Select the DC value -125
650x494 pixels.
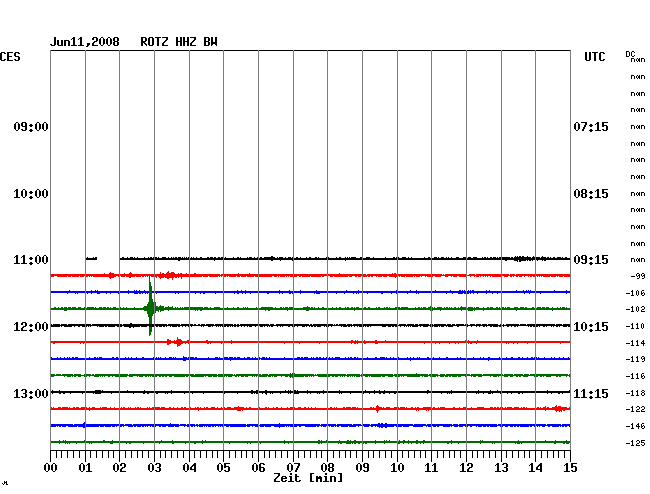point(635,443)
